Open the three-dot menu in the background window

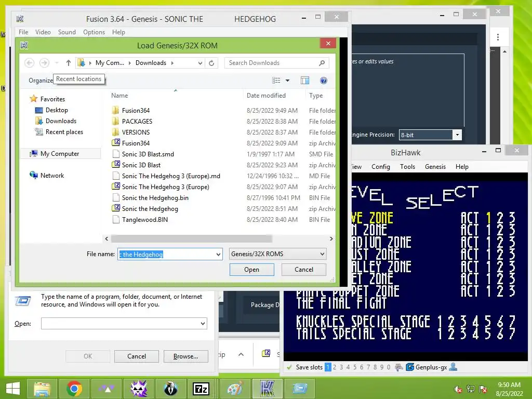498,37
